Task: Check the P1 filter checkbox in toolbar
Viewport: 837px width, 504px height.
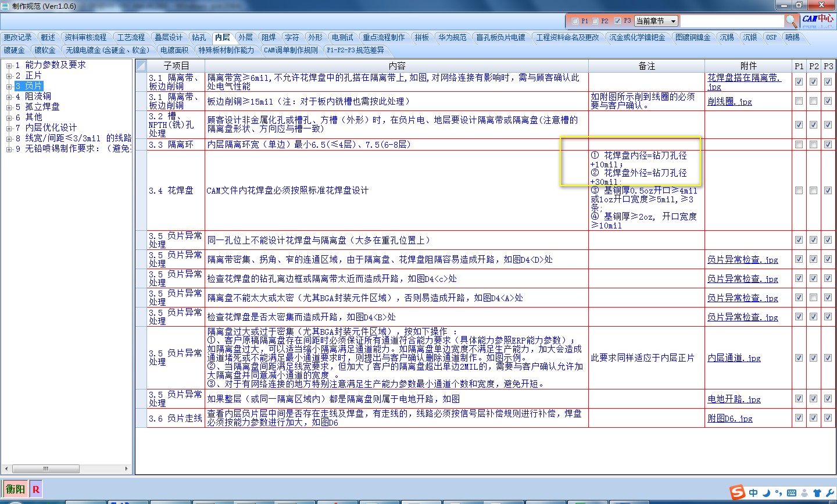Action: (575, 21)
